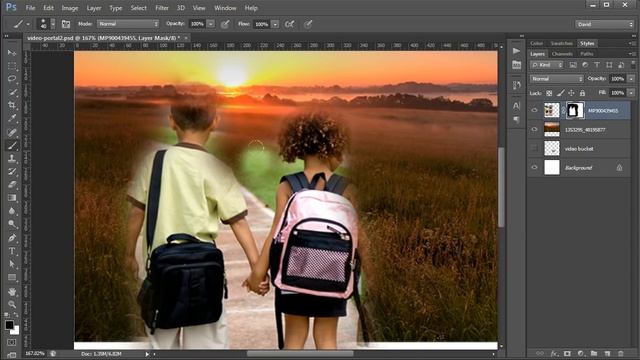Click the create new layer icon

[x=607, y=353]
